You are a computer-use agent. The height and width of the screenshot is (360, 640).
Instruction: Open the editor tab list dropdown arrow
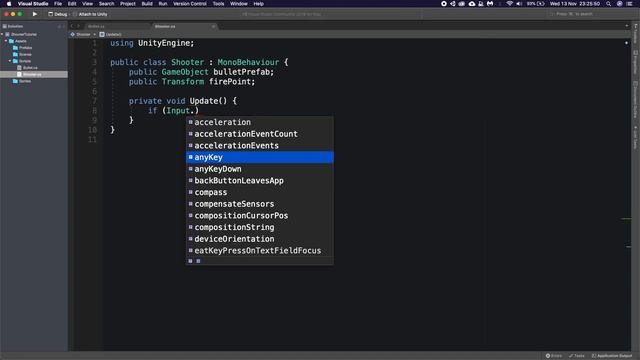[627, 26]
